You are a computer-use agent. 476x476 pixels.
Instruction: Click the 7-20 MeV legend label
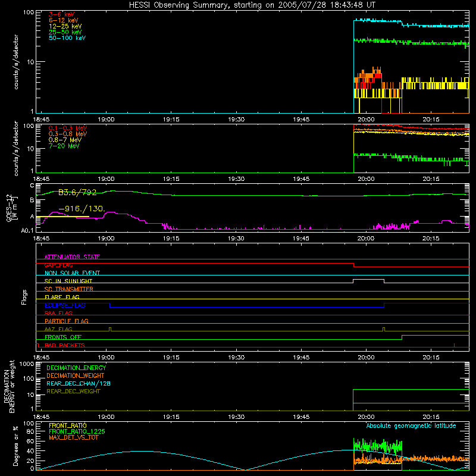[64, 146]
